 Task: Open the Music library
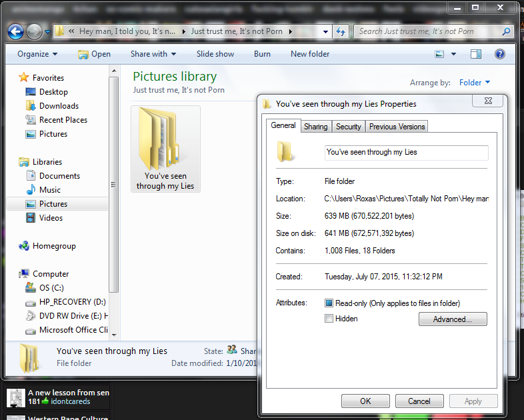click(x=49, y=190)
